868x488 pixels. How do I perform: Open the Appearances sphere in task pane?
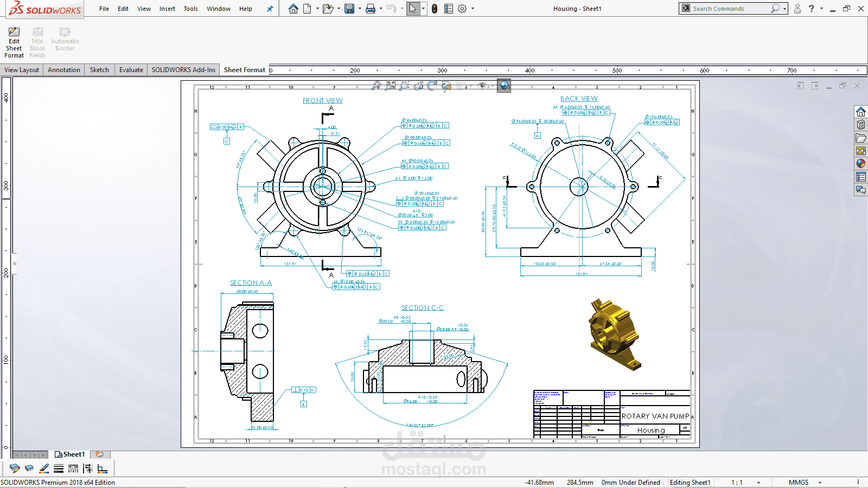[x=861, y=164]
